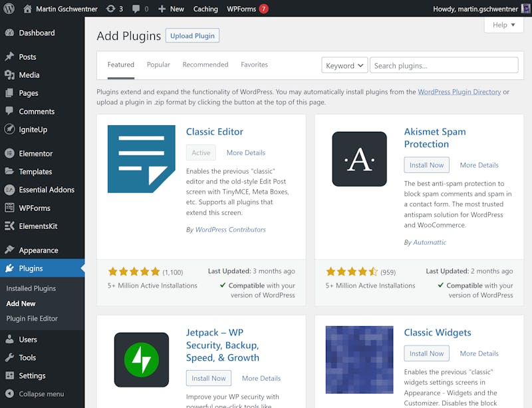Click the Search plugins input field
The height and width of the screenshot is (408, 532).
coord(444,65)
